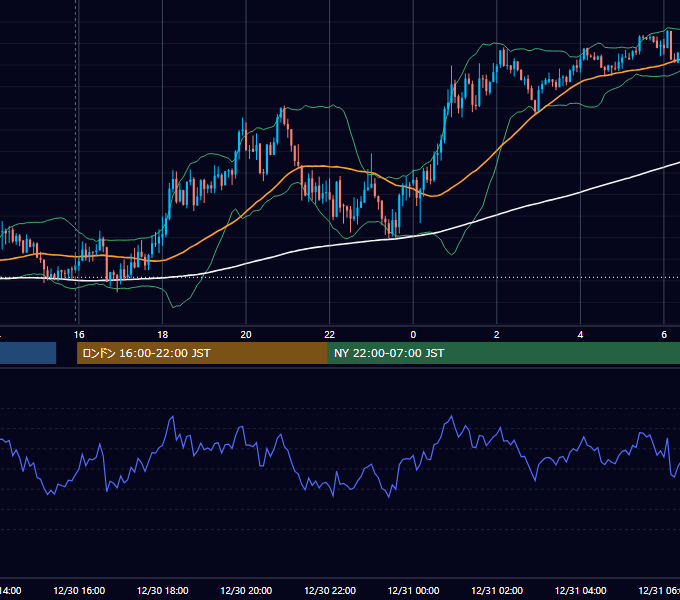Click the 0 hour label on upper axis
This screenshot has height=600, width=680.
tap(413, 335)
